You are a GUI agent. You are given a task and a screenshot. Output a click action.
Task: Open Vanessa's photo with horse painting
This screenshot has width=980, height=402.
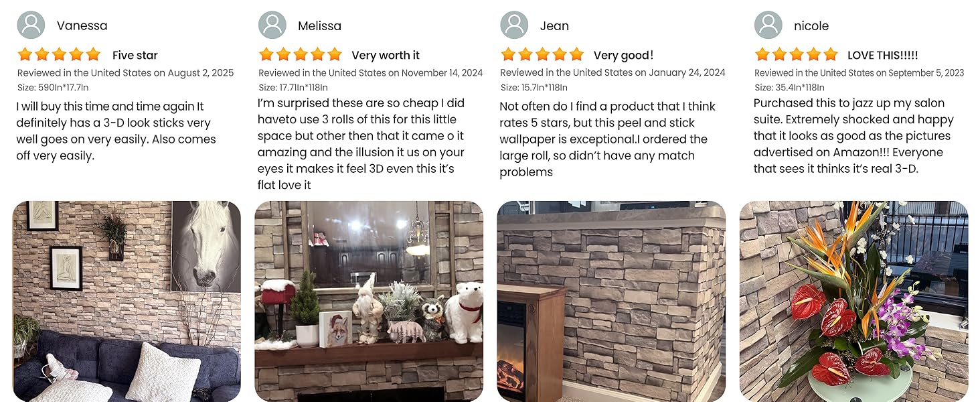127,301
